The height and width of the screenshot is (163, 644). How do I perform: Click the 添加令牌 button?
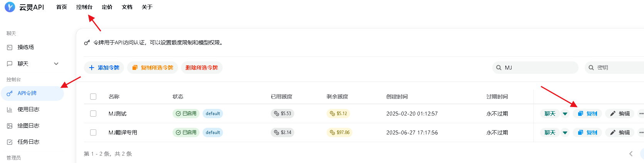coord(104,68)
